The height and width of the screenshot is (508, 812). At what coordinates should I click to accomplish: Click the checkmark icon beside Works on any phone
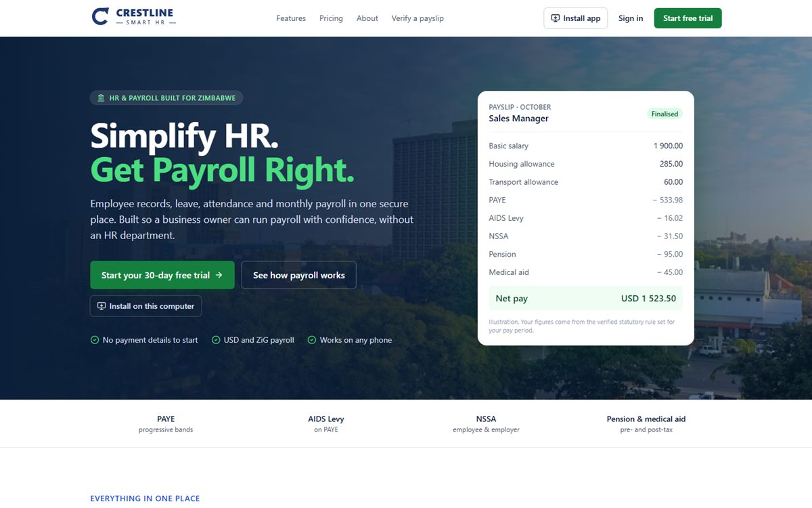tap(312, 340)
